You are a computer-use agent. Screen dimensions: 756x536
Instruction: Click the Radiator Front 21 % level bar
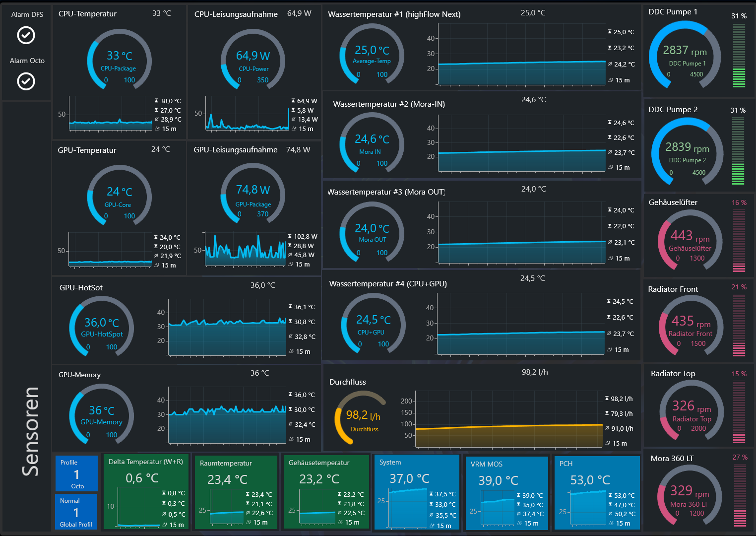click(x=739, y=325)
